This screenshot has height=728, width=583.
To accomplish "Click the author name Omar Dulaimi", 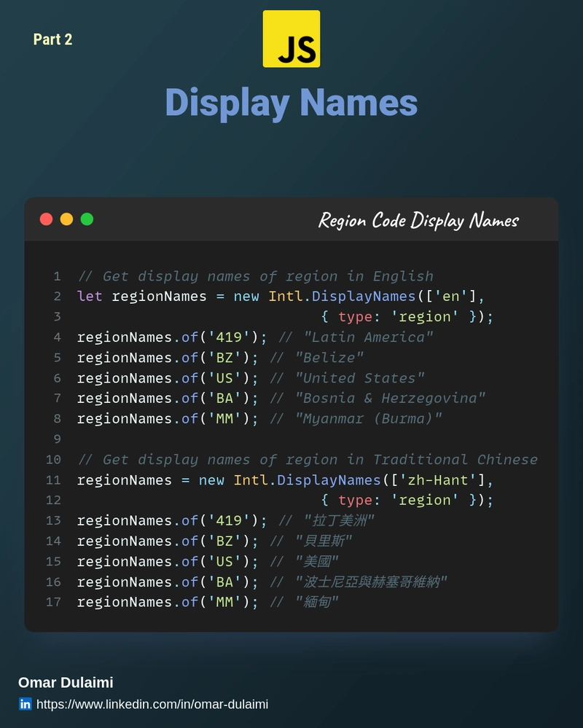I will 66,683.
